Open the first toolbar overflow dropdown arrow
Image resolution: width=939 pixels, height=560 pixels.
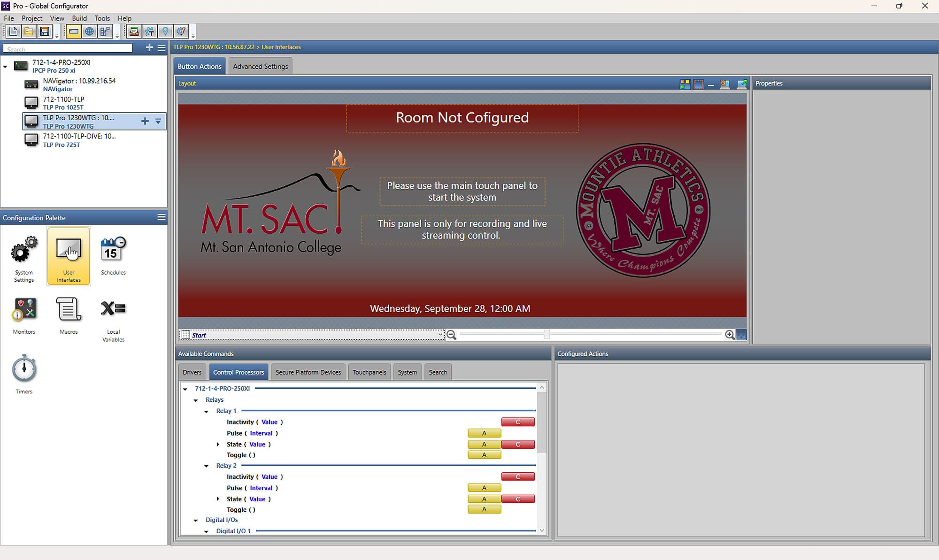coord(57,36)
